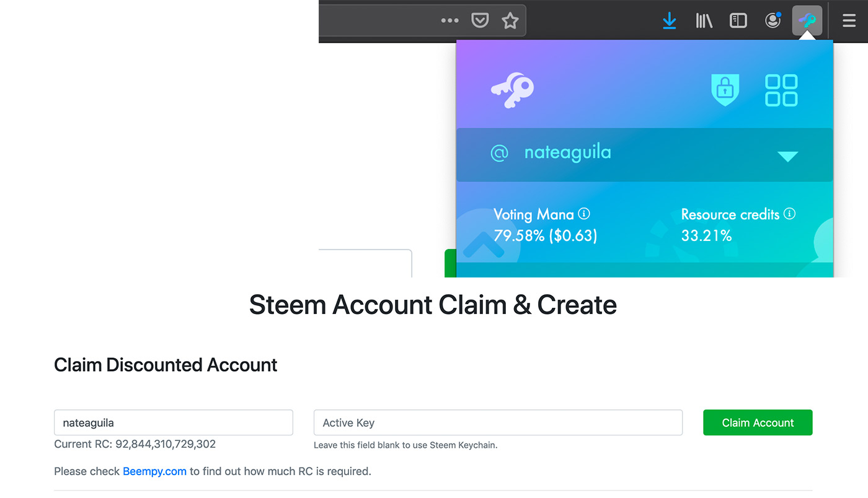Open the Firefox Library icon
The height and width of the screenshot is (498, 868).
click(x=704, y=20)
